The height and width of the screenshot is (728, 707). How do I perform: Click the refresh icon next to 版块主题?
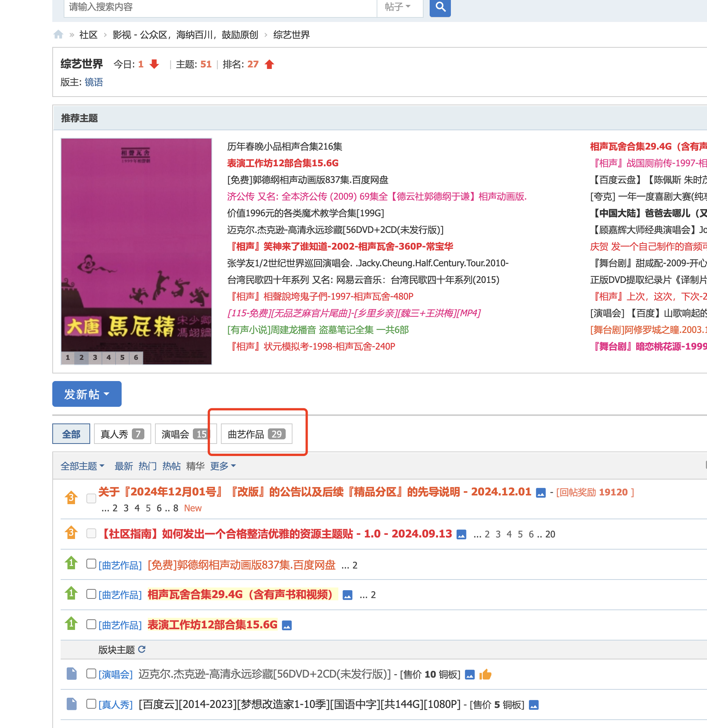[142, 649]
